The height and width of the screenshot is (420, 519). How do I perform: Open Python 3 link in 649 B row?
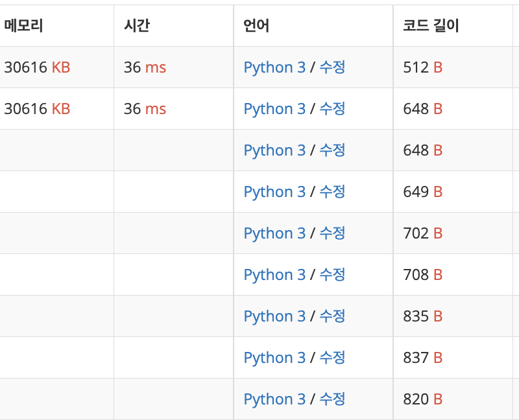(274, 192)
